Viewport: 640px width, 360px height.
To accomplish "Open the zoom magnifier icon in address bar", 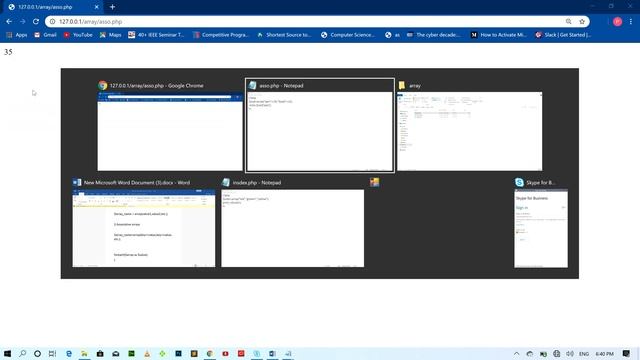I will tap(569, 22).
